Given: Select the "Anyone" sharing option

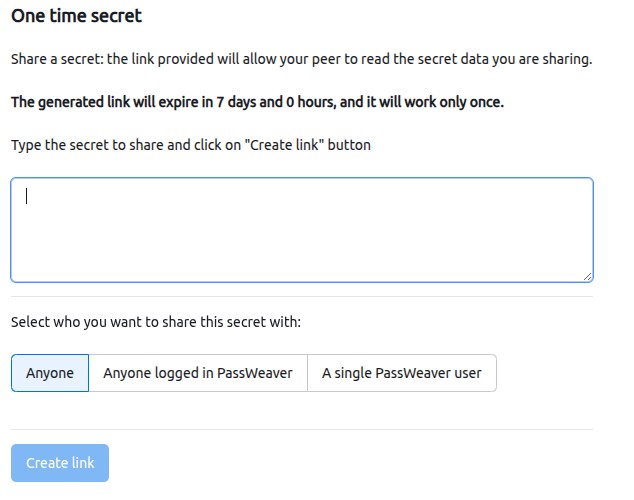Looking at the screenshot, I should click(50, 373).
